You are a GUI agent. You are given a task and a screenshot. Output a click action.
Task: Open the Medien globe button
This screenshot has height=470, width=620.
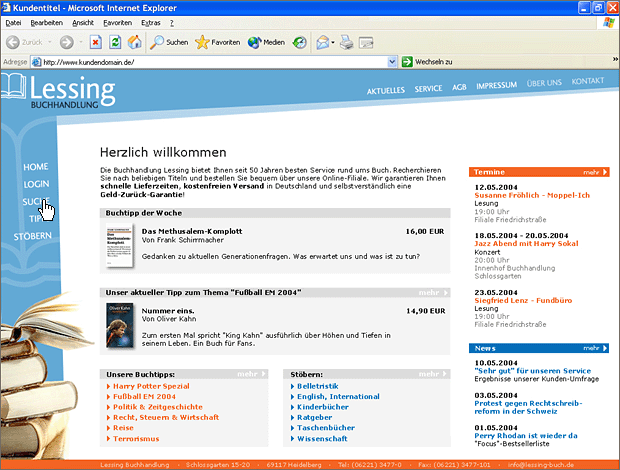pos(266,42)
